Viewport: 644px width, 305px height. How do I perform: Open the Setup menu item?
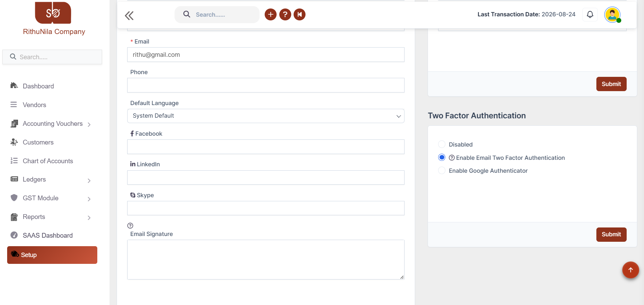click(x=52, y=255)
